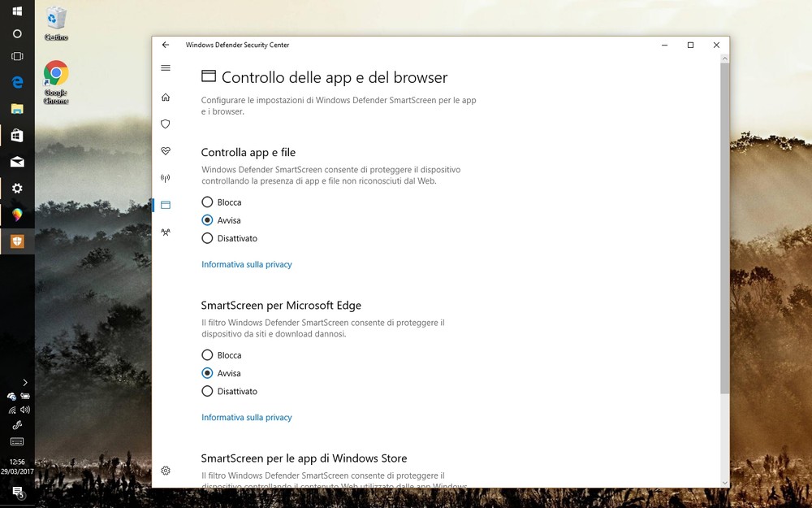Image resolution: width=812 pixels, height=508 pixels.
Task: Click 'SmartScreen per le app di Windows Store' heading
Action: [304, 458]
